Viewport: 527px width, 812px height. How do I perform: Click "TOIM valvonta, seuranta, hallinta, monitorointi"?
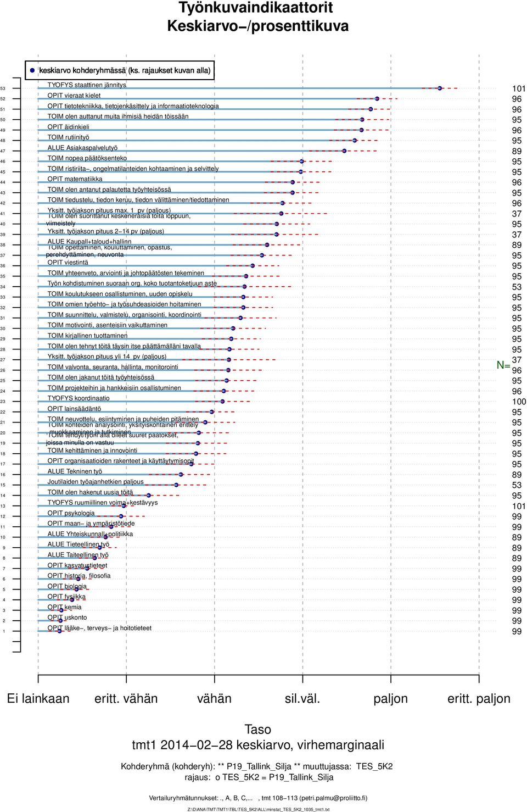pos(113,367)
